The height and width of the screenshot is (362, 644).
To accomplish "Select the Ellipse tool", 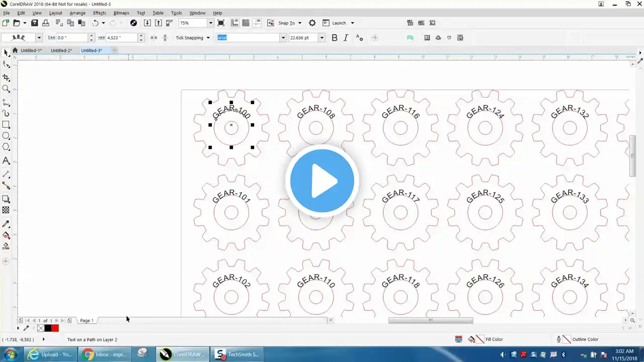I will pos(6,136).
